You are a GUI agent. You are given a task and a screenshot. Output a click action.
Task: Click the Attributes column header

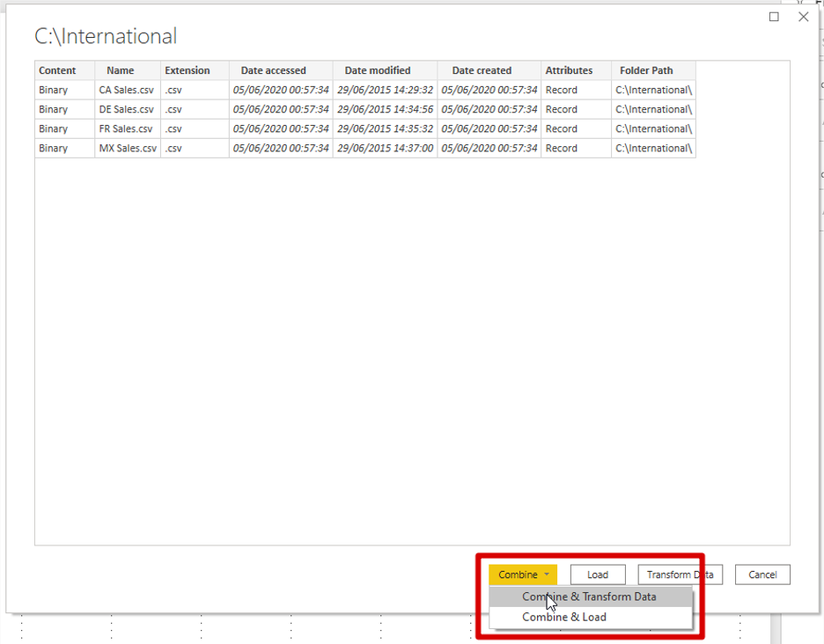(x=576, y=70)
